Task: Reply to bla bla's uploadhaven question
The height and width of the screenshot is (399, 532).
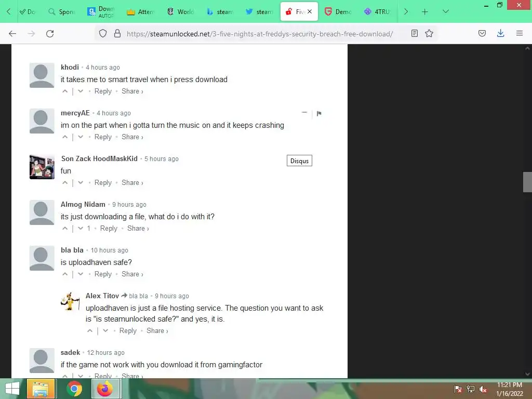Action: click(103, 274)
